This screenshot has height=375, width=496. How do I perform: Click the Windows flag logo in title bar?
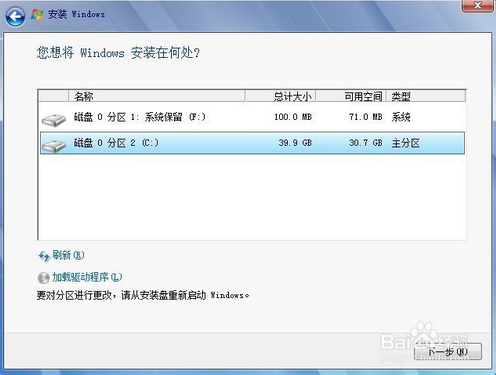tap(37, 15)
